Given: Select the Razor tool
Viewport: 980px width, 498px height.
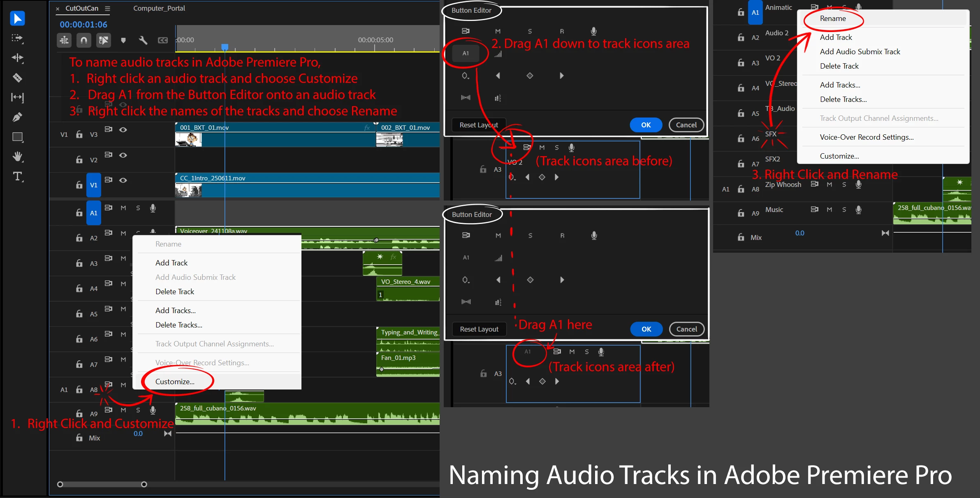Looking at the screenshot, I should (x=17, y=77).
